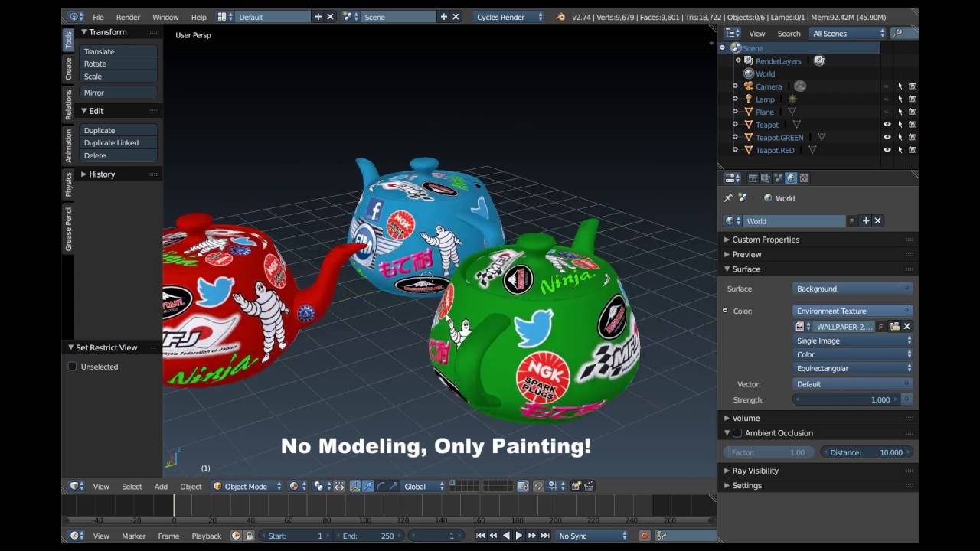Open the File menu
The width and height of the screenshot is (980, 551).
click(98, 17)
